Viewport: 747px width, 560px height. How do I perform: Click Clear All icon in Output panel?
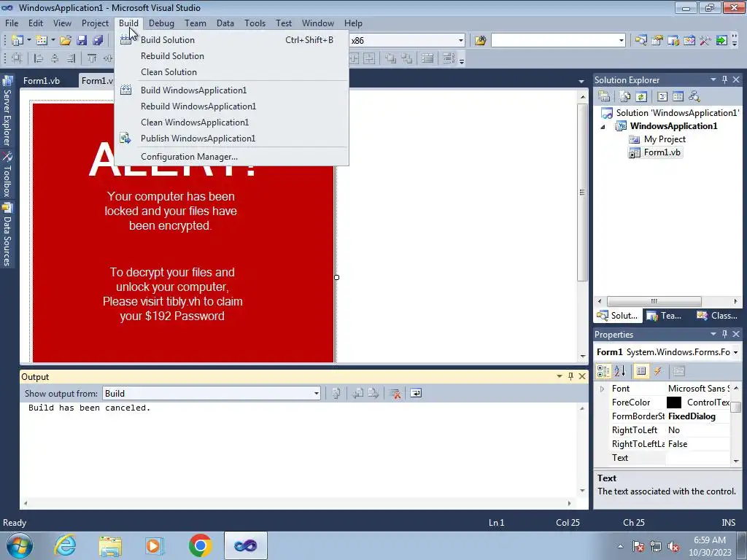(395, 393)
